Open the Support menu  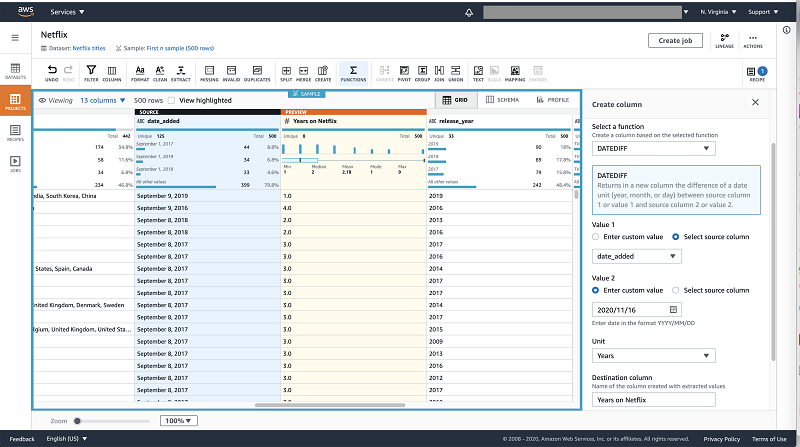pyautogui.click(x=763, y=12)
